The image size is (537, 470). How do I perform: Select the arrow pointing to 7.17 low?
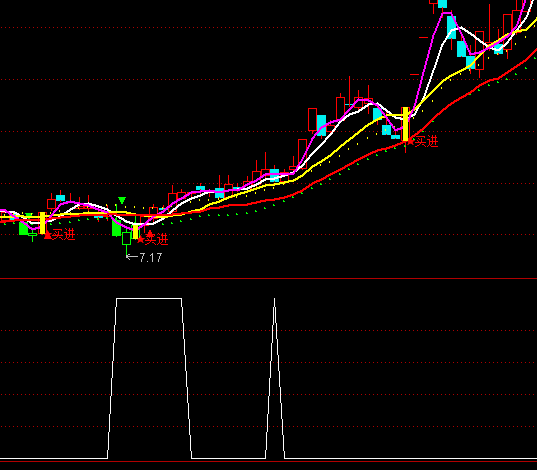(x=132, y=257)
